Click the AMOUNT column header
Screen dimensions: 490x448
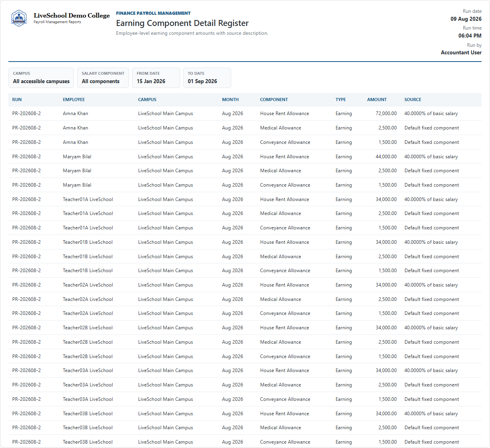[x=377, y=100]
